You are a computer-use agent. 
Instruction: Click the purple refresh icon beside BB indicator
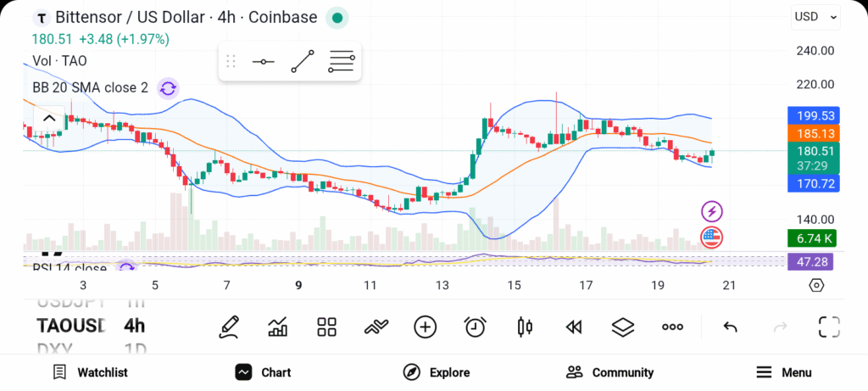coord(168,88)
